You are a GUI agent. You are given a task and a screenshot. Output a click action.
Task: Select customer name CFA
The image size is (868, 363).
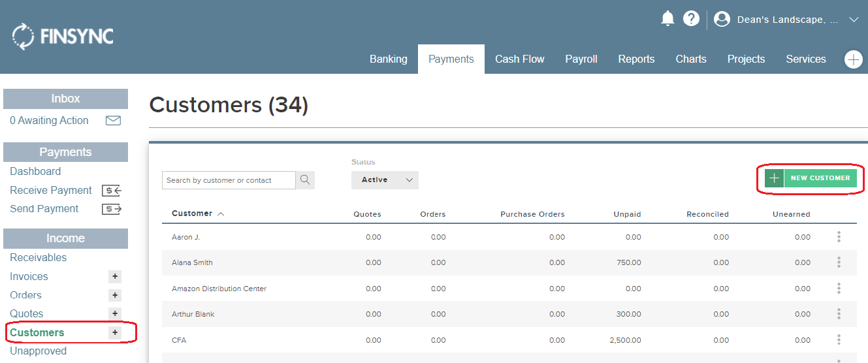click(179, 340)
